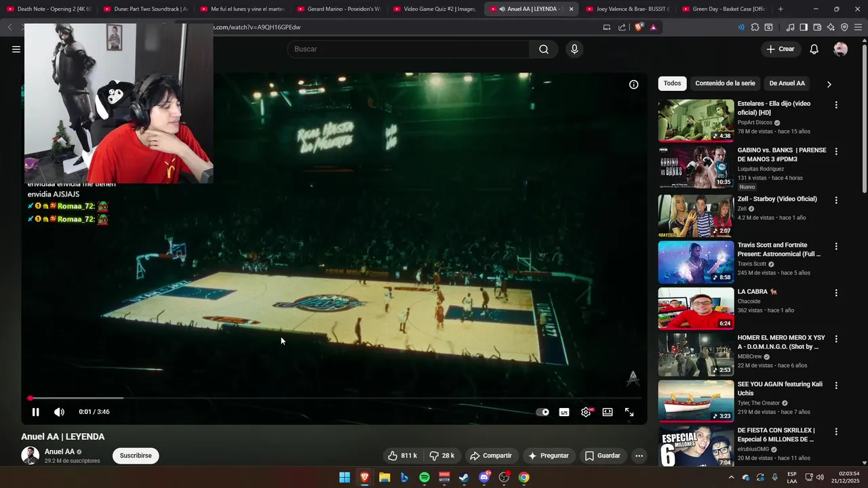This screenshot has width=868, height=488.
Task: Open options for Travis Scott Astronomical video
Action: coord(836,246)
